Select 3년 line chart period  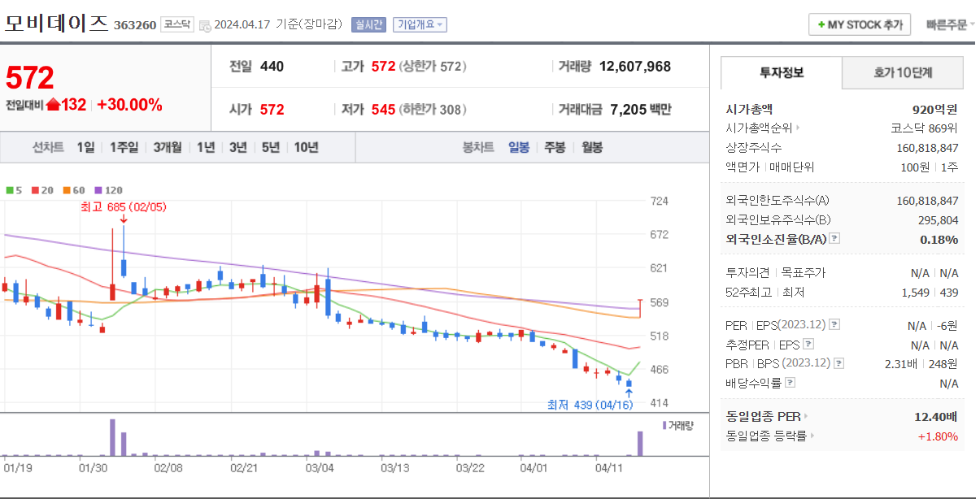237,147
